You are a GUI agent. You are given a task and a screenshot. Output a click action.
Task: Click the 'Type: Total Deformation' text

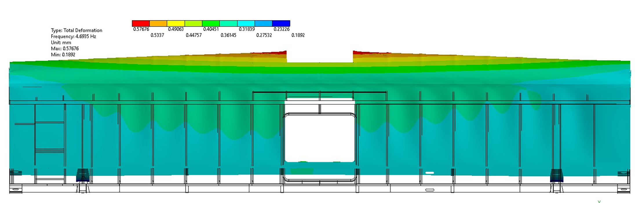[76, 30]
